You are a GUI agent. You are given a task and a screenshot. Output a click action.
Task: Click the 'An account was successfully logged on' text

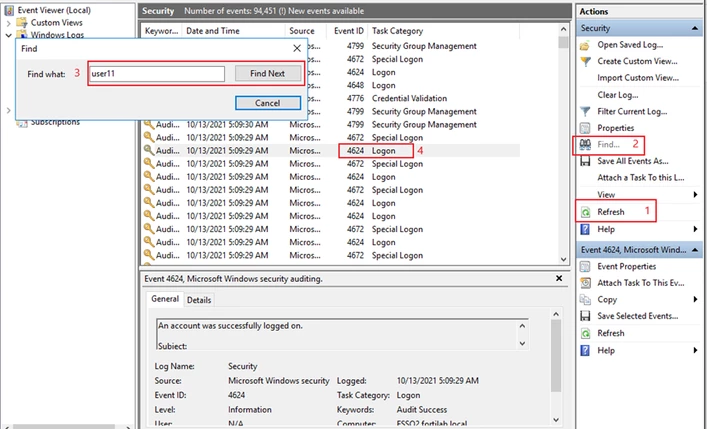click(x=230, y=326)
